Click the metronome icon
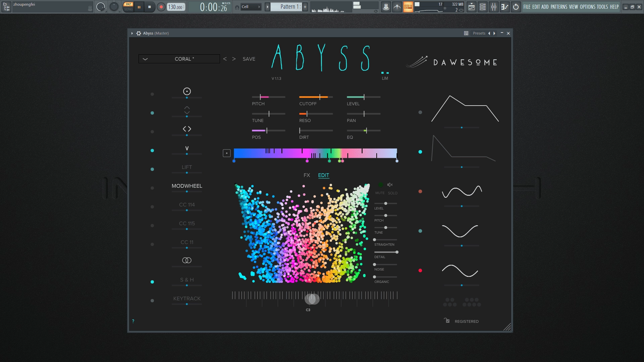This screenshot has height=362, width=644. point(386,7)
